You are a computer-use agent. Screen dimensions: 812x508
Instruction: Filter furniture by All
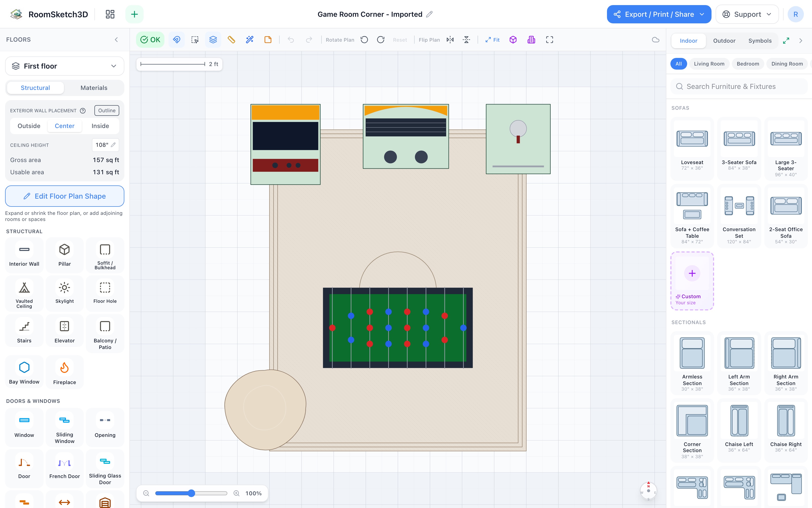pos(679,64)
